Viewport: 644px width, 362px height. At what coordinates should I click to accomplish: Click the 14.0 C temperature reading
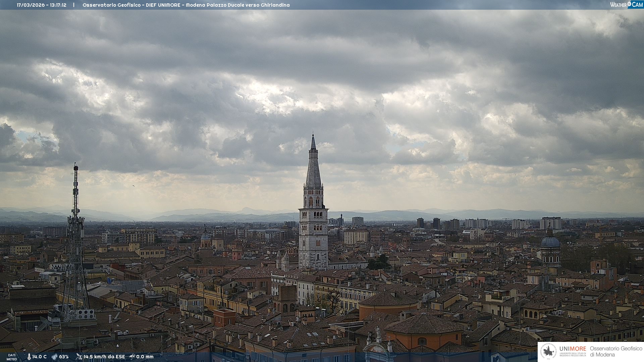tap(40, 357)
